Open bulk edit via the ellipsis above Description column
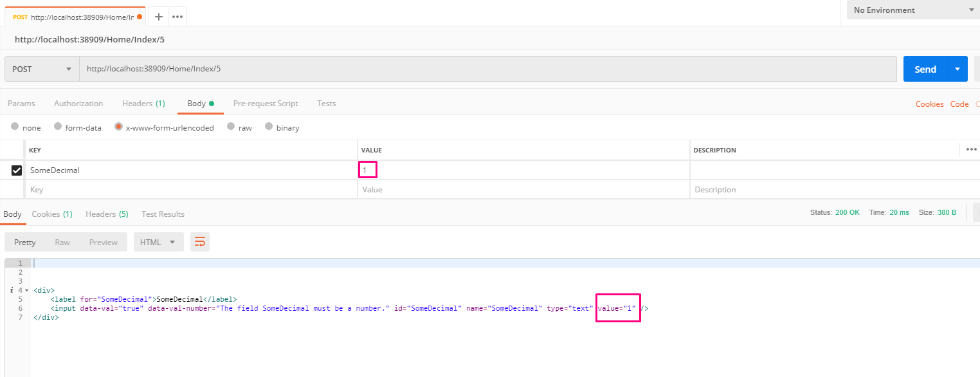The image size is (980, 377). pyautogui.click(x=971, y=149)
